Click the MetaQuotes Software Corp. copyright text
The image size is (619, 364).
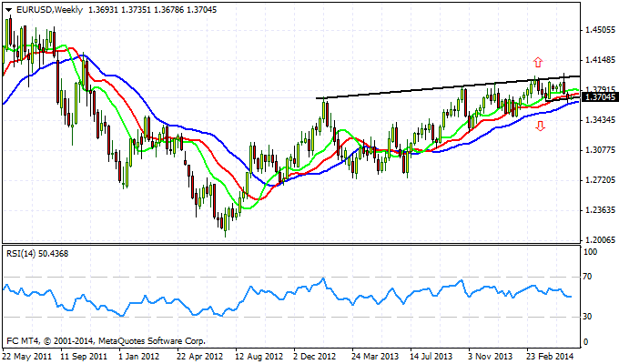pos(107,340)
